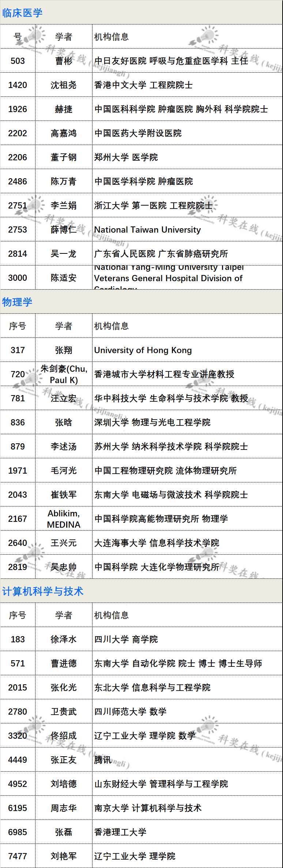The image size is (283, 868).
Task: Select scholar name 曹彬
Action: (x=64, y=61)
